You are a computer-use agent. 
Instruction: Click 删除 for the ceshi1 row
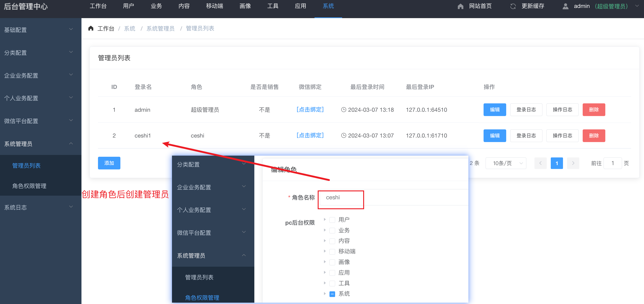[x=594, y=135]
